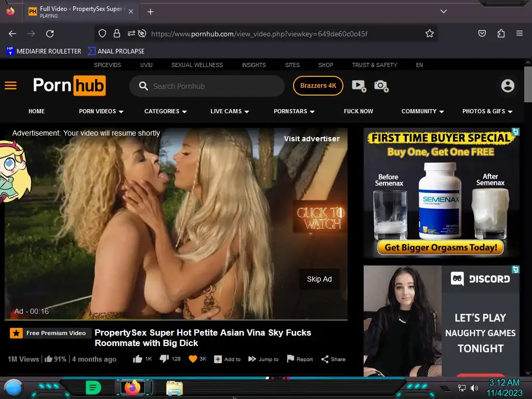
Task: Click the Visit advertiser link
Action: [312, 139]
